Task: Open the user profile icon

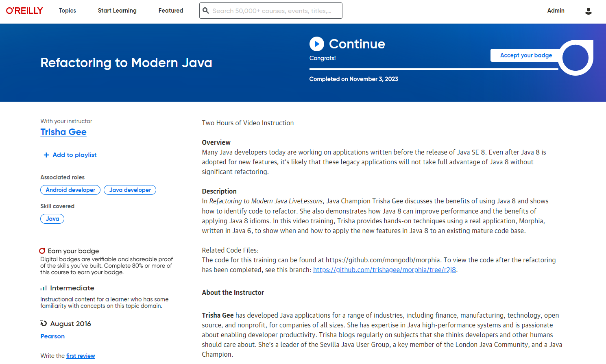Action: click(x=588, y=11)
